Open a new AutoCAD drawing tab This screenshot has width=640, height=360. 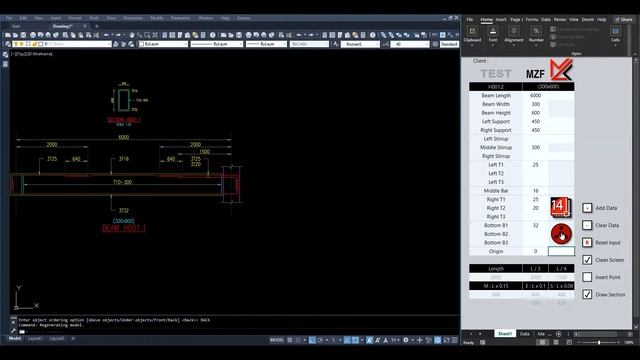click(97, 26)
